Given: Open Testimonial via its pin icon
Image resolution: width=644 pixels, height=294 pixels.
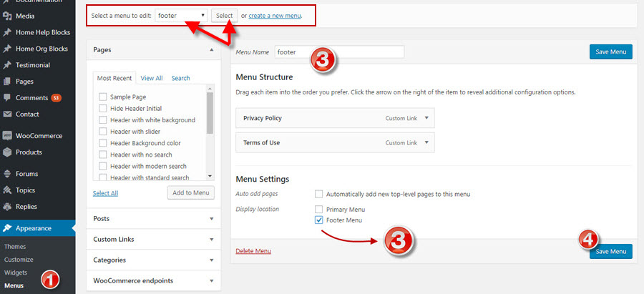Looking at the screenshot, I should click(x=7, y=64).
